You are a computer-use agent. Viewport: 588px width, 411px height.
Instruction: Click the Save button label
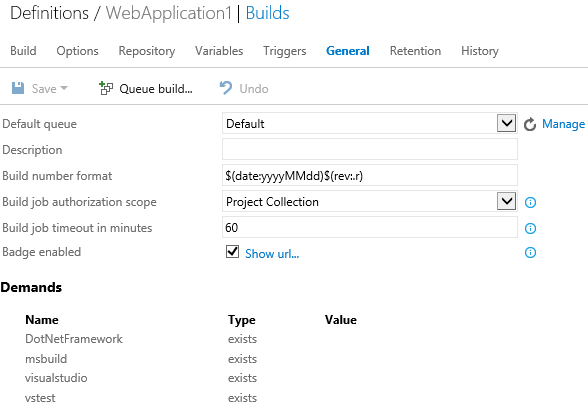[44, 89]
